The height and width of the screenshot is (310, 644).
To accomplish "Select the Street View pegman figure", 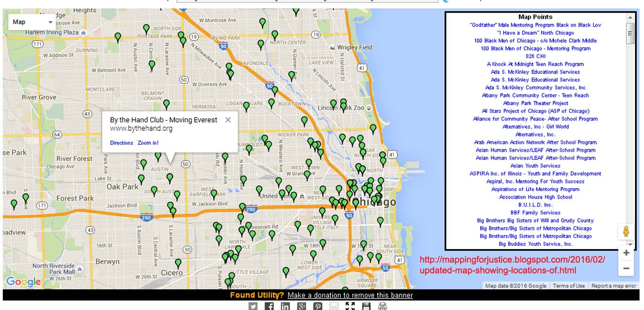I will click(x=626, y=231).
